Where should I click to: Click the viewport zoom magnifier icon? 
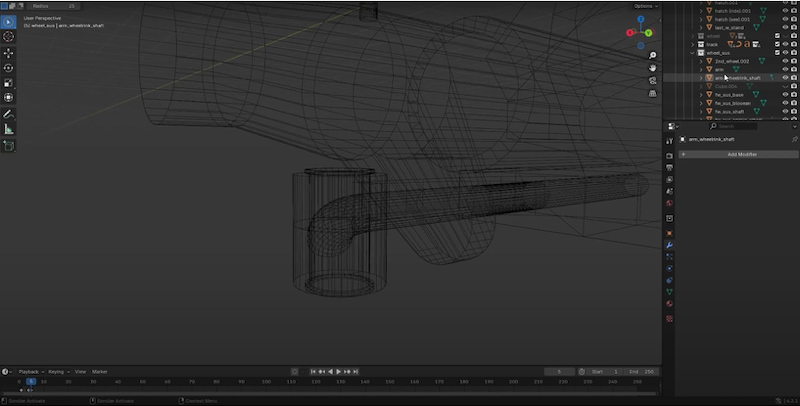pos(652,55)
